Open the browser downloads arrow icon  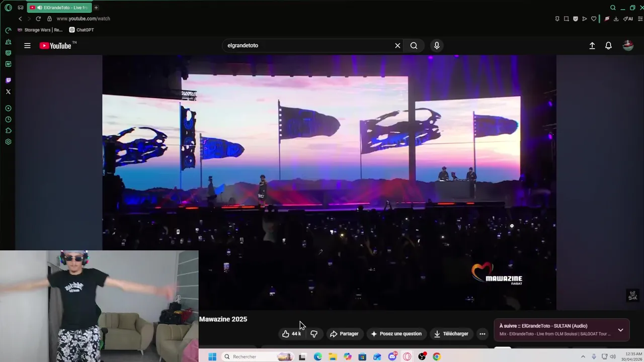pyautogui.click(x=616, y=19)
